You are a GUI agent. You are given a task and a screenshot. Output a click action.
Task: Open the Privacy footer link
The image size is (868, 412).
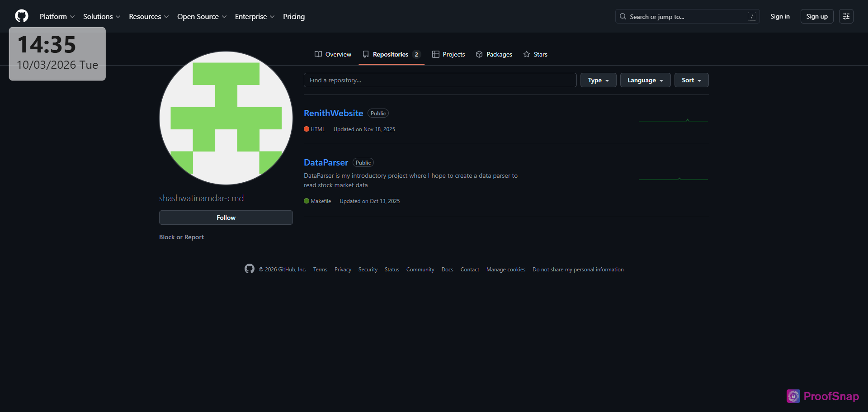pos(343,270)
